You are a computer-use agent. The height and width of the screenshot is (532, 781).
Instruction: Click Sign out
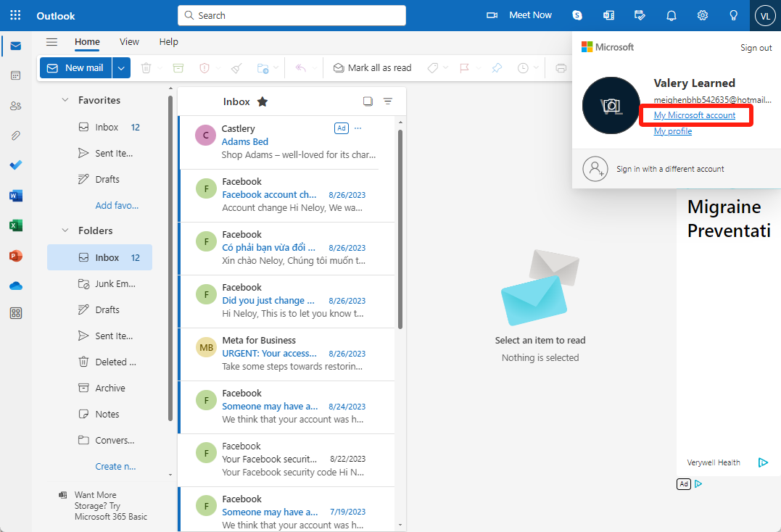point(756,48)
